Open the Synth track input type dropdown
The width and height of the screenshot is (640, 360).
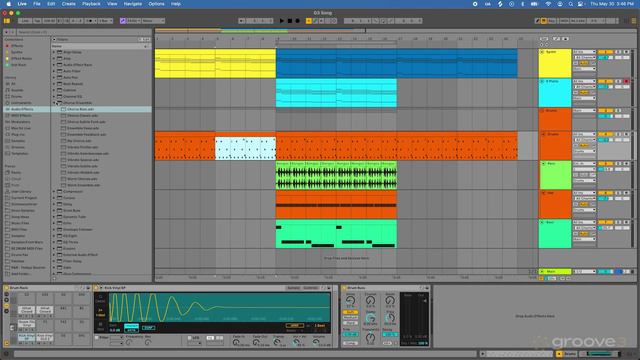584,52
